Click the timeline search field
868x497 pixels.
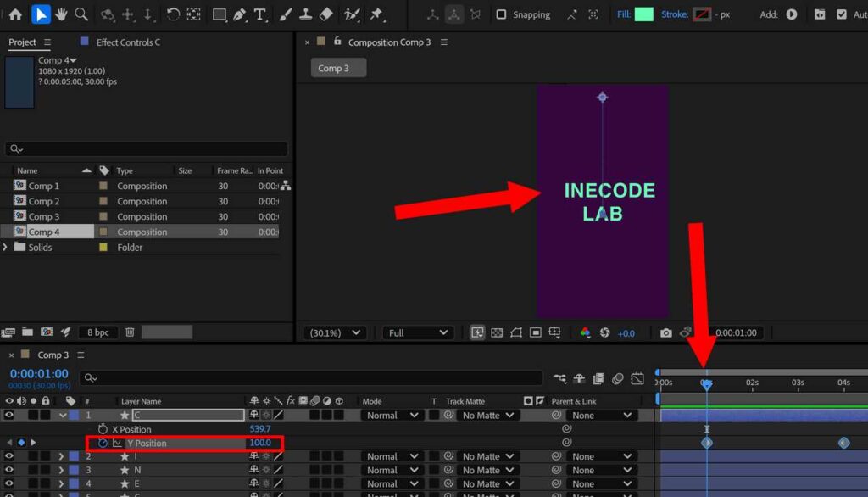tap(311, 378)
